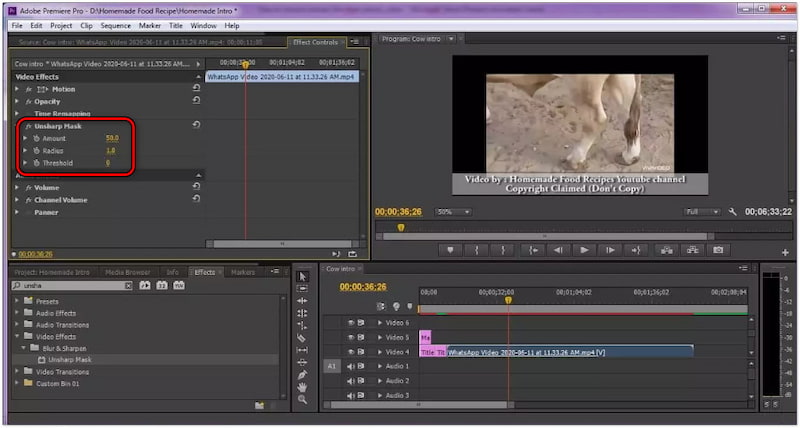
Task: Open the 50% zoom level dropdown
Action: point(454,212)
